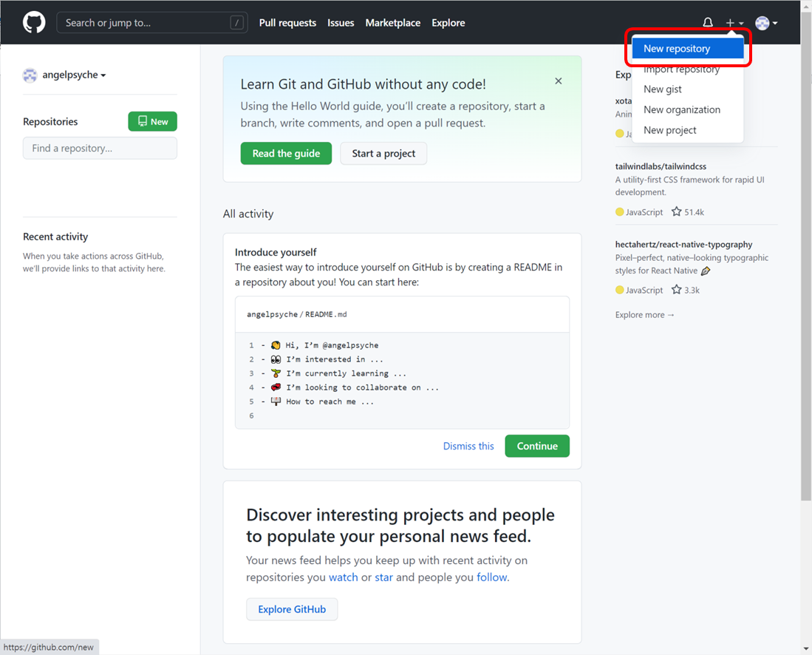The image size is (812, 655).
Task: Click README line "How to reach me ..."
Action: (x=330, y=401)
